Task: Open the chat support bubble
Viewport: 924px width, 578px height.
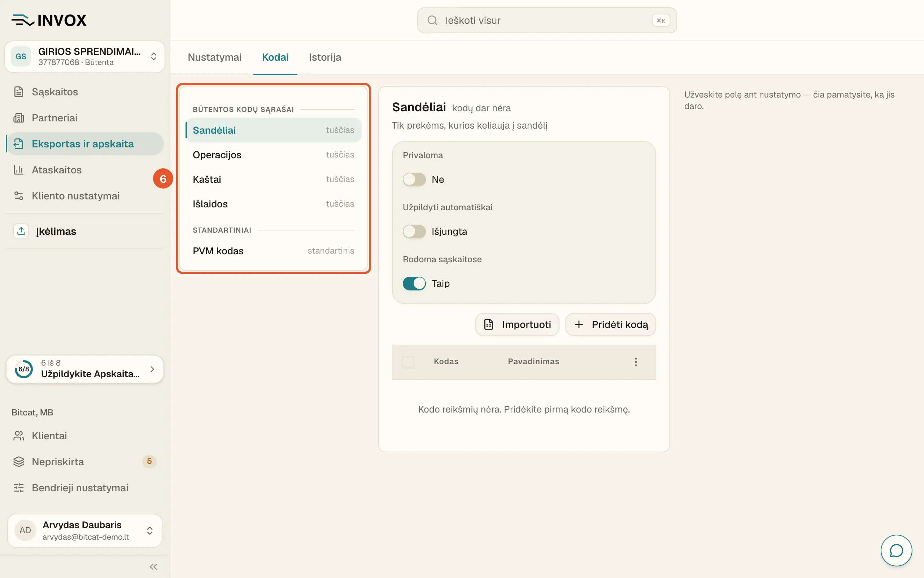Action: tap(896, 551)
